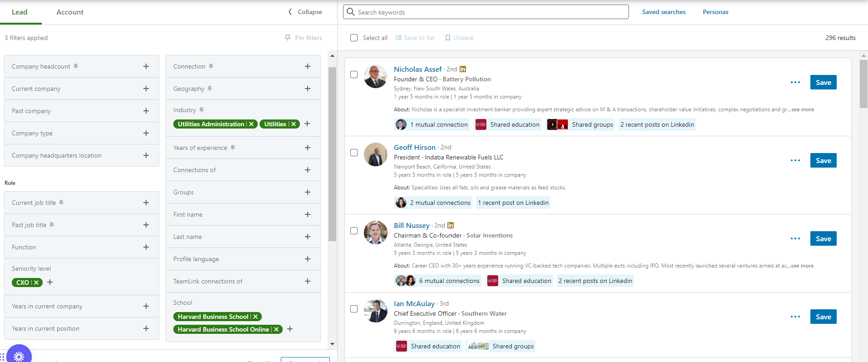
Task: Click the pin icon beside Geography filter
Action: pos(210,89)
